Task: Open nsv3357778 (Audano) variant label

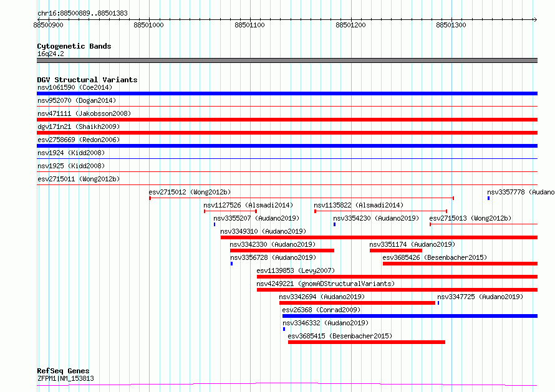Action: (521, 192)
